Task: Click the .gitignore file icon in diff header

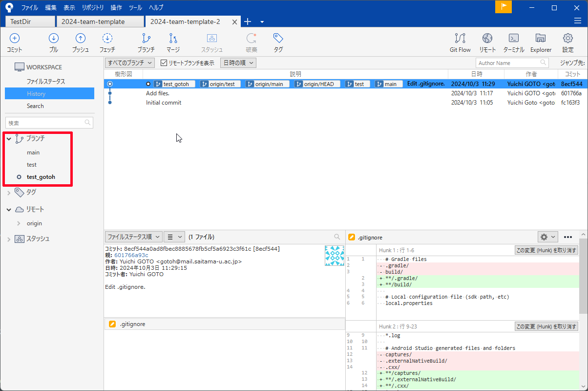Action: 351,237
